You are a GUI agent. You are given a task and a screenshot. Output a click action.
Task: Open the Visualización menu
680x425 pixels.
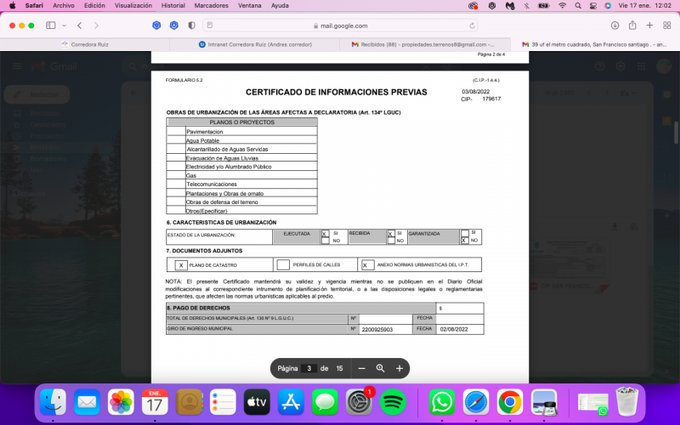click(133, 6)
